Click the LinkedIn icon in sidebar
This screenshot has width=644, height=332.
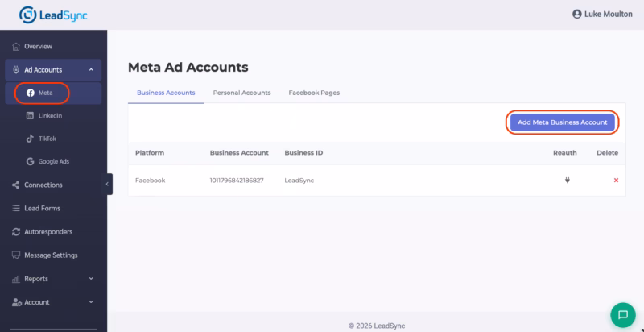31,116
